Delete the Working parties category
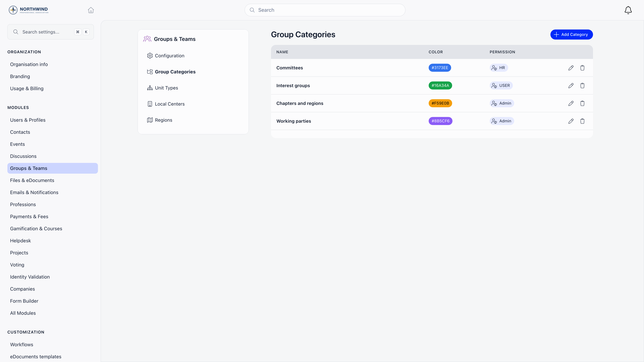Image resolution: width=644 pixels, height=362 pixels. (x=582, y=121)
